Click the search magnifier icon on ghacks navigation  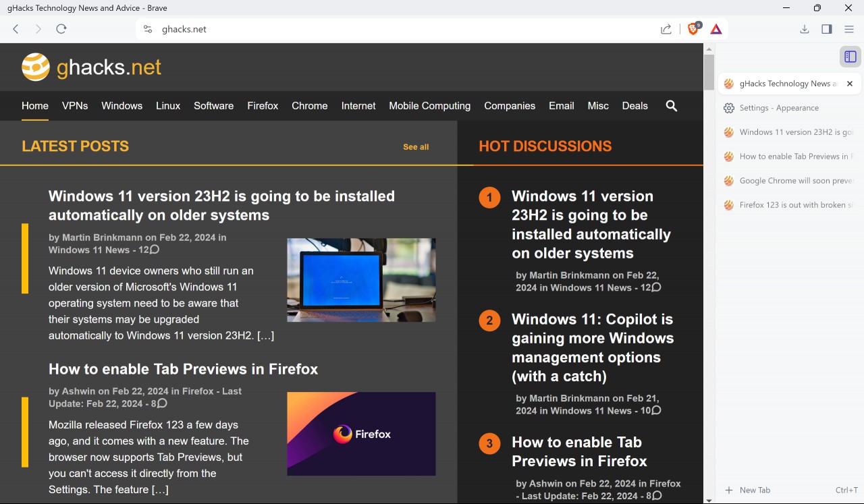pyautogui.click(x=672, y=106)
